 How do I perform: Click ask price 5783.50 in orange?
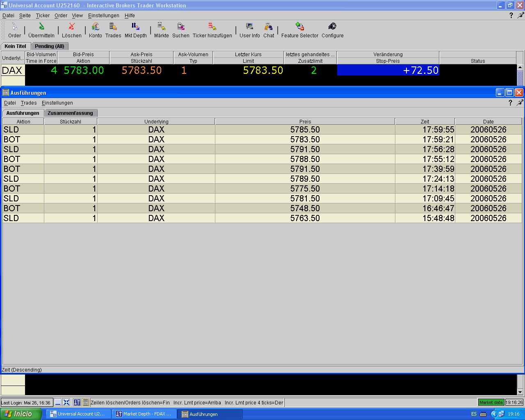click(x=142, y=71)
